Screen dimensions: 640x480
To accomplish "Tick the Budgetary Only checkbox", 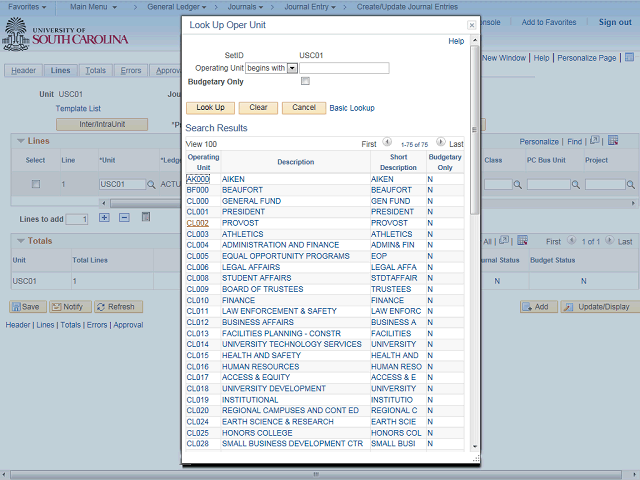I will (305, 81).
